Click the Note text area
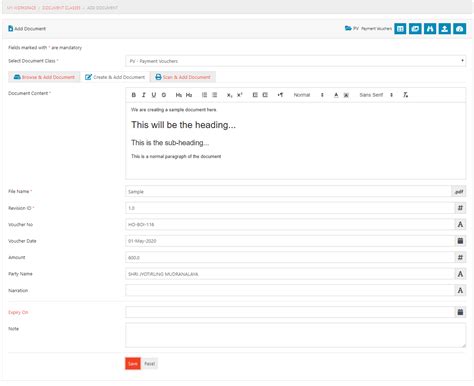The image size is (474, 386). click(296, 335)
